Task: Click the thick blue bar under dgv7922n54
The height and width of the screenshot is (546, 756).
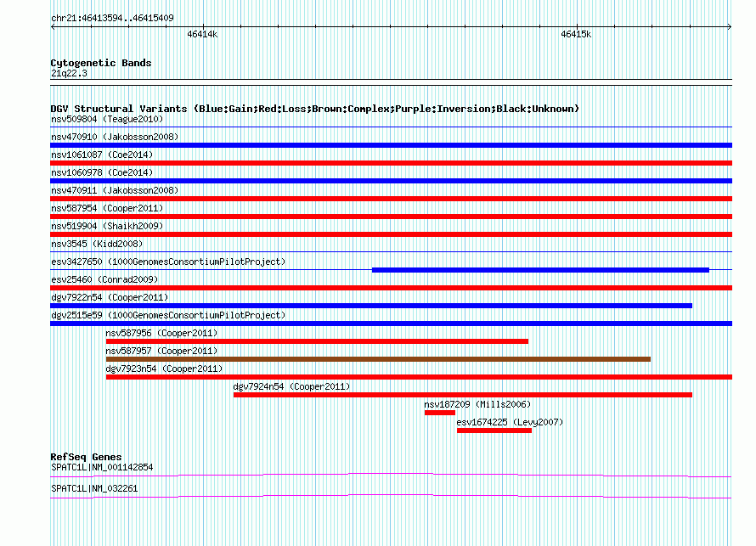Action: (x=371, y=306)
